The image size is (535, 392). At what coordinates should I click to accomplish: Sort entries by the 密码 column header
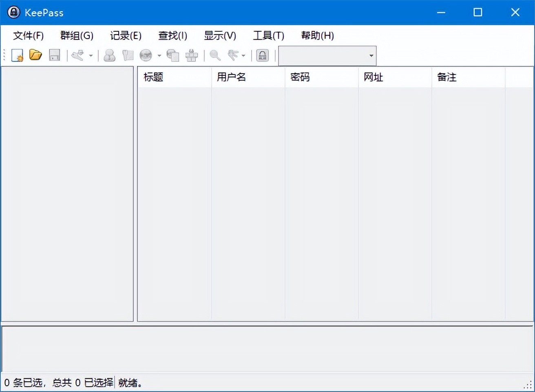(322, 77)
